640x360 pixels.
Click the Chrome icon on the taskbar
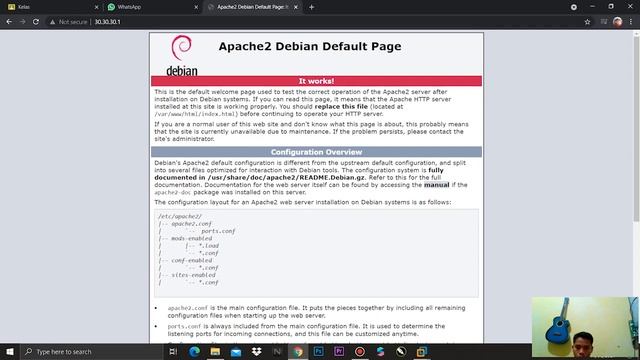pos(298,351)
